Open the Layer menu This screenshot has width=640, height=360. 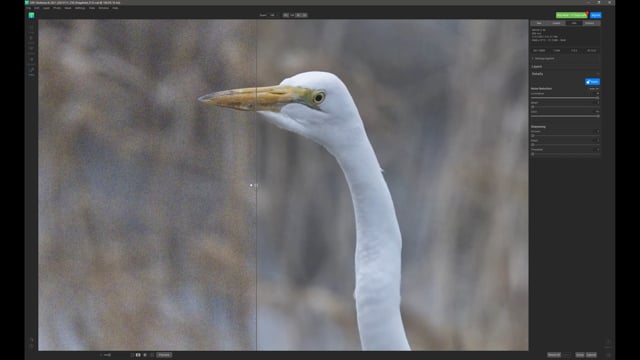(46, 8)
